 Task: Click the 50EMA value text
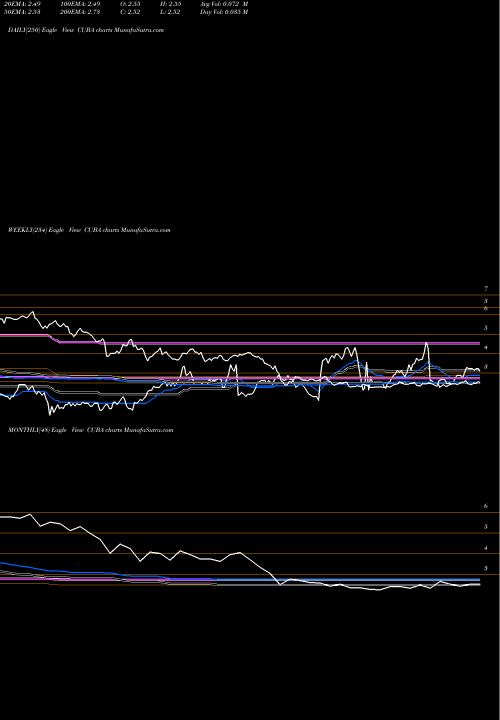click(21, 12)
